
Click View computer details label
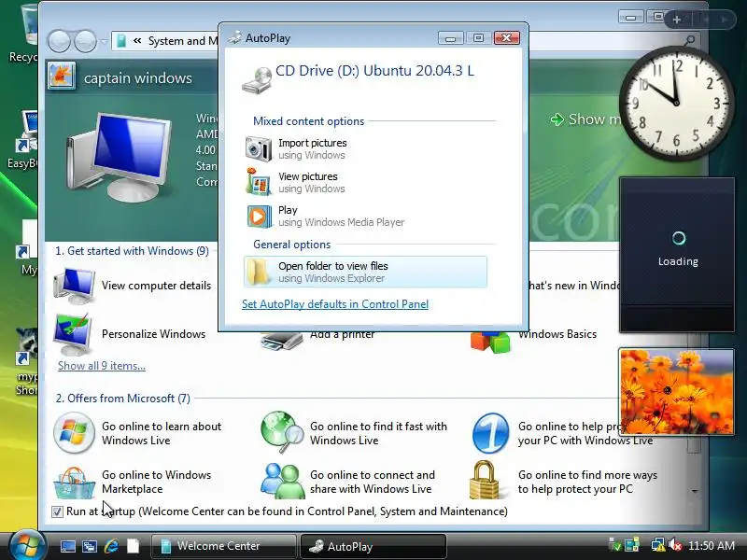[x=156, y=286]
